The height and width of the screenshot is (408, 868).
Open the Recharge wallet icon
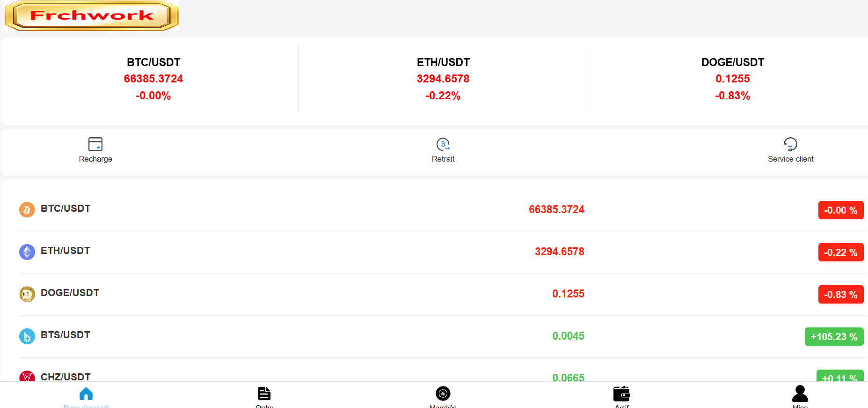(95, 144)
